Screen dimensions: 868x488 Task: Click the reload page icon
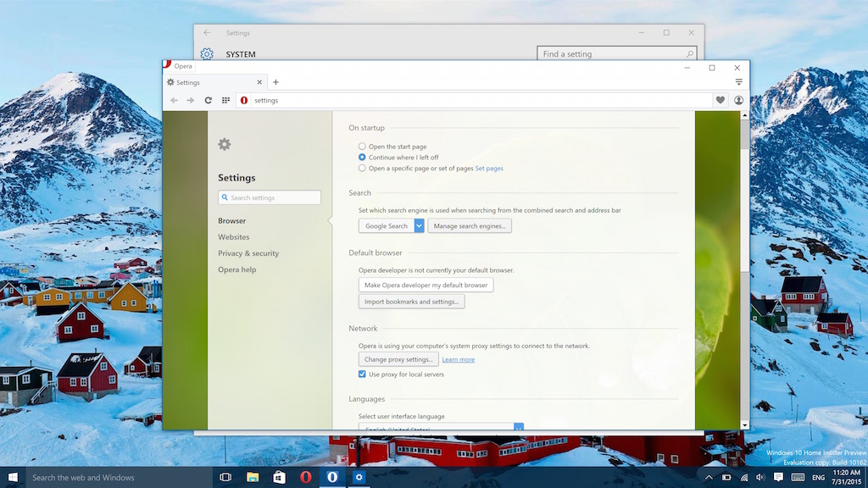coord(208,100)
